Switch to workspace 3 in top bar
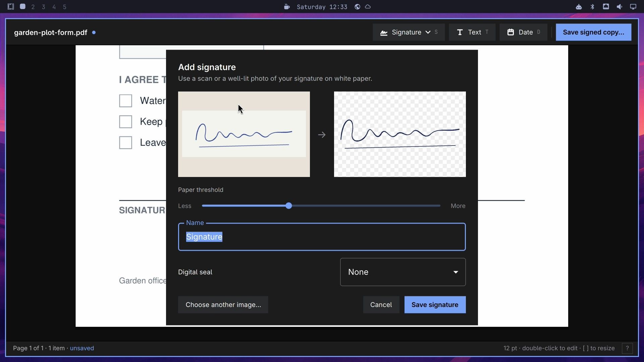The height and width of the screenshot is (362, 644). click(44, 7)
